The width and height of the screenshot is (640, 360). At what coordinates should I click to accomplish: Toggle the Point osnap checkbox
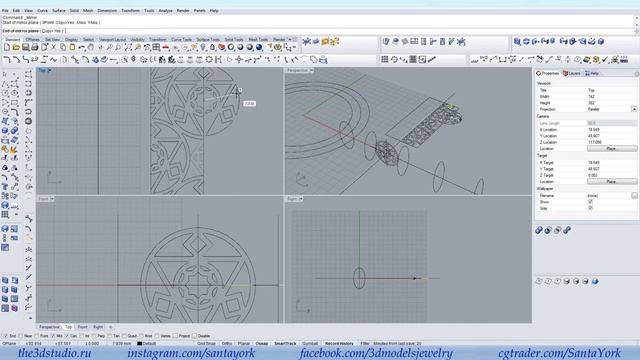tap(36, 336)
